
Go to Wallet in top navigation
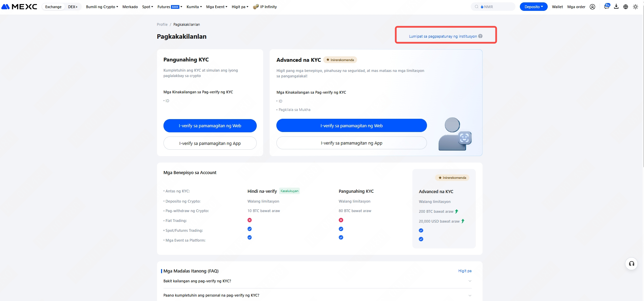coord(557,7)
